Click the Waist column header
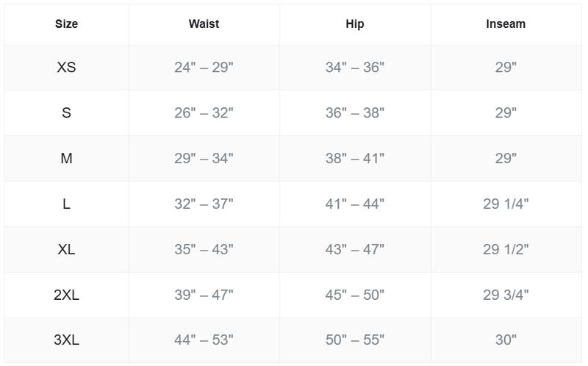The image size is (588, 366). tap(204, 24)
